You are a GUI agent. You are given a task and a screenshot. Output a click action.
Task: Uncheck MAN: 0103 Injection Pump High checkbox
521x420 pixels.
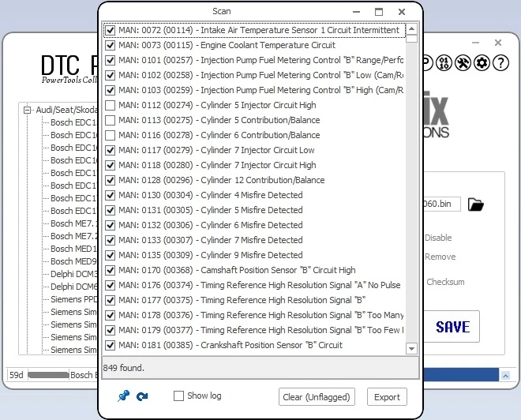coord(110,90)
